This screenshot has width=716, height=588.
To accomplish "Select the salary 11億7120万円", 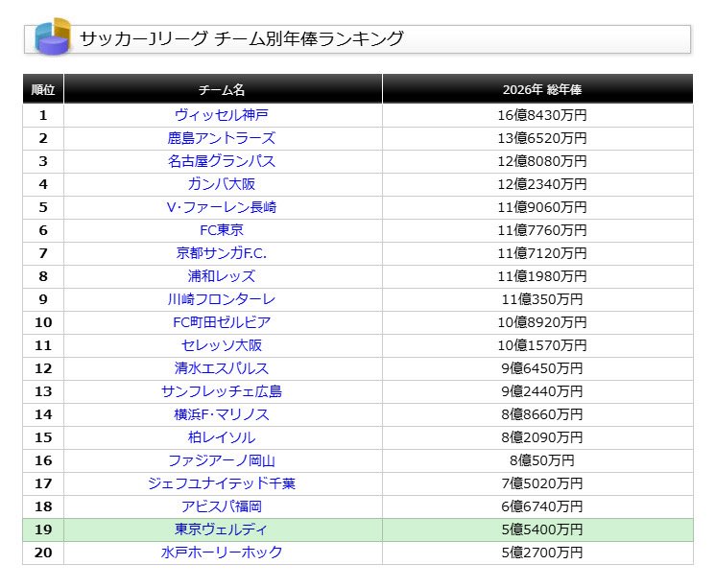I will [542, 253].
